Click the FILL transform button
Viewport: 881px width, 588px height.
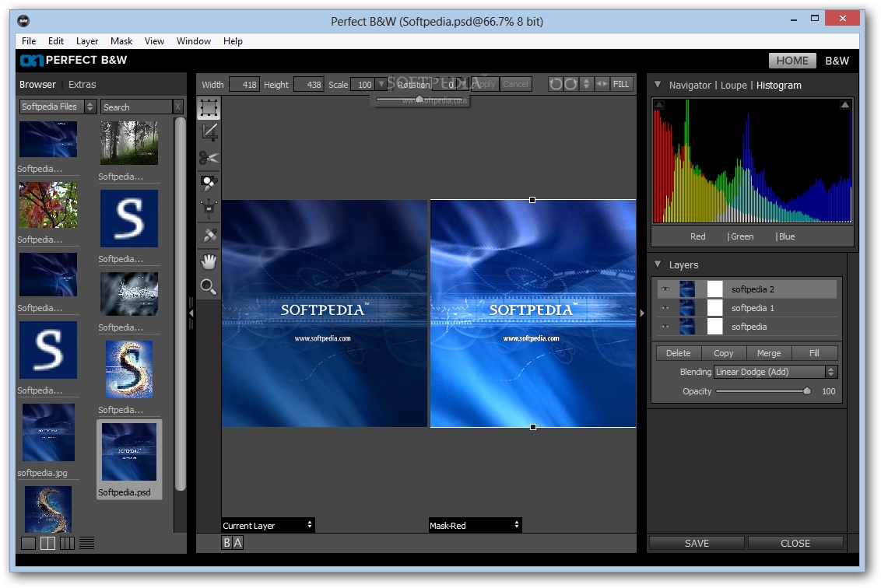point(621,84)
